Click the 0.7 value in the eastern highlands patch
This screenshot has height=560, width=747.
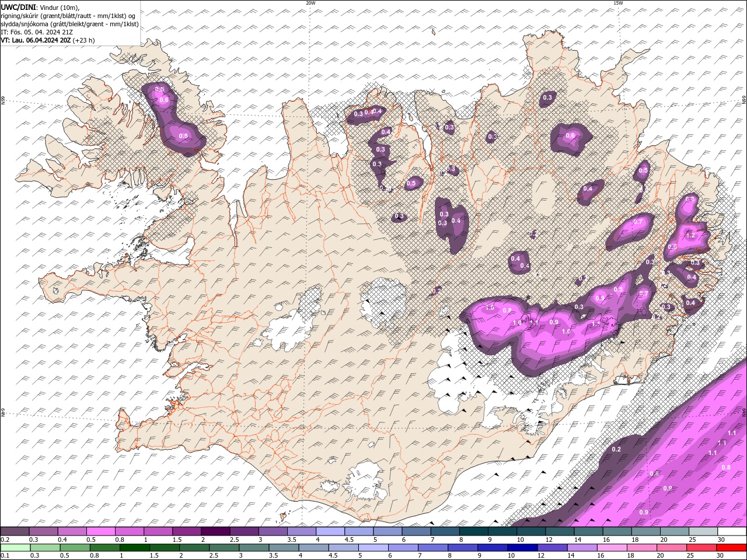[x=637, y=222]
